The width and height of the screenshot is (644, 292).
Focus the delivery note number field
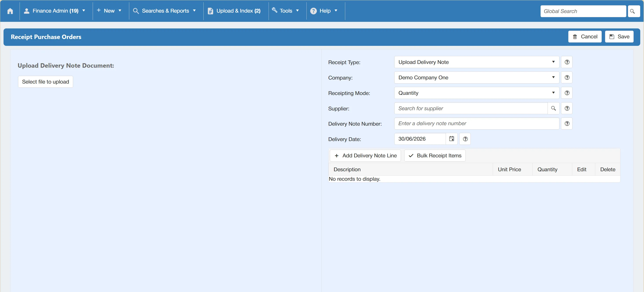tap(476, 124)
